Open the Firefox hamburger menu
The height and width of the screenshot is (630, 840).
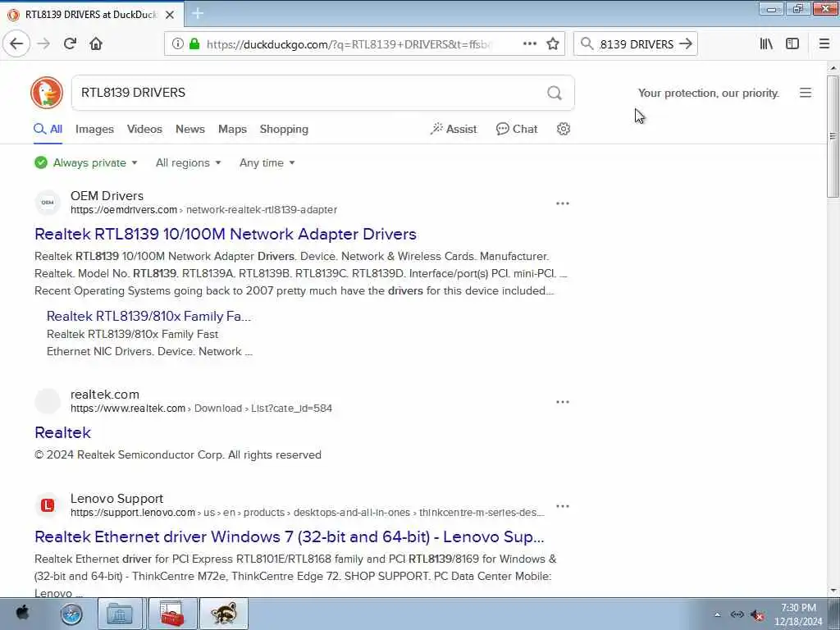coord(824,44)
